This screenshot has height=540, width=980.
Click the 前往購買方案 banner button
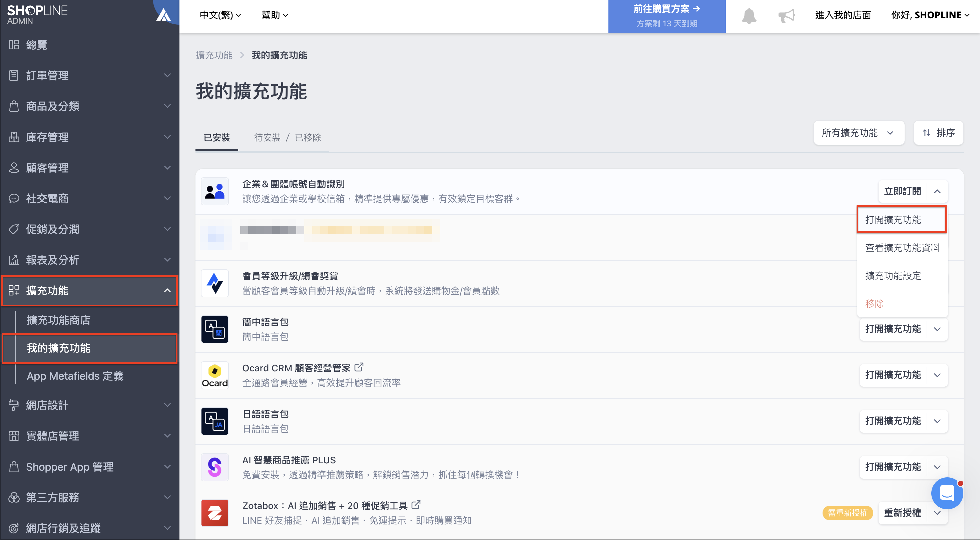click(x=666, y=16)
